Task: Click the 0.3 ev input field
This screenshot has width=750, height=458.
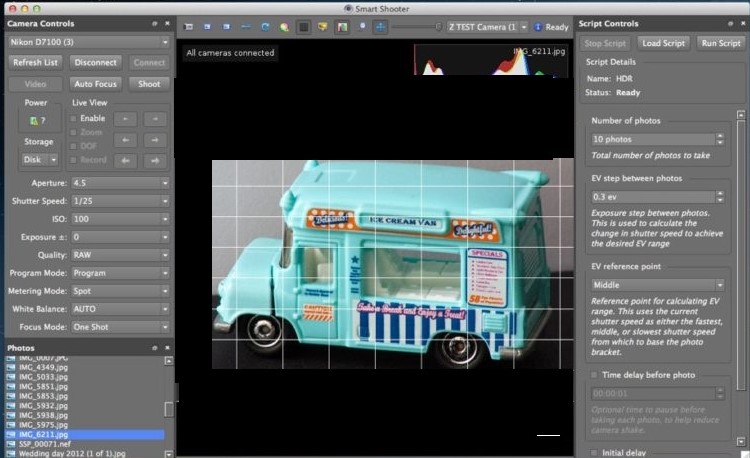Action: click(653, 197)
